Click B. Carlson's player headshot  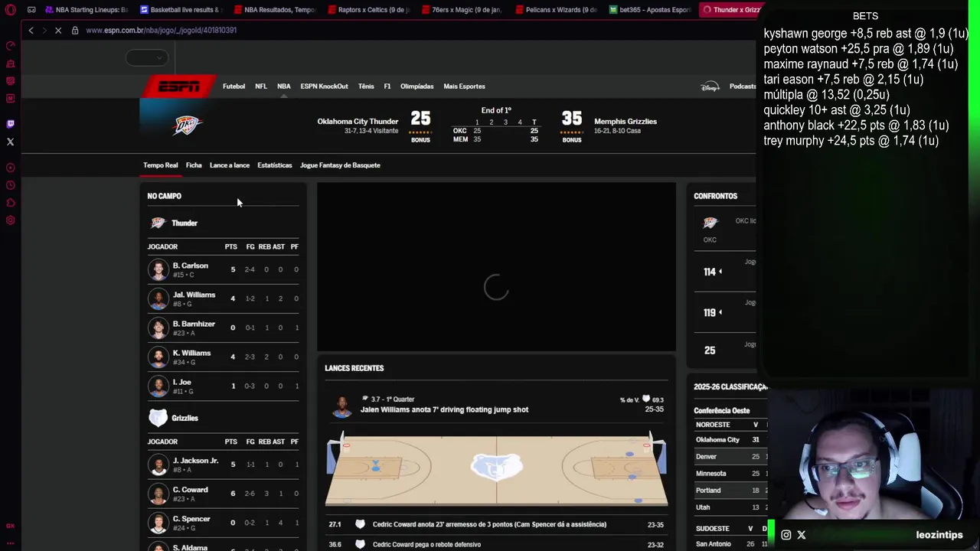158,269
